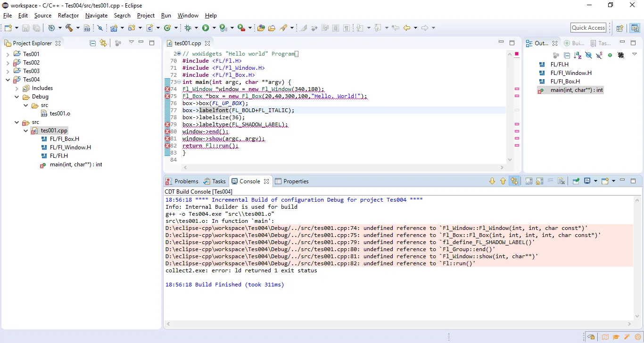Click the Pin Console icon

[576, 181]
